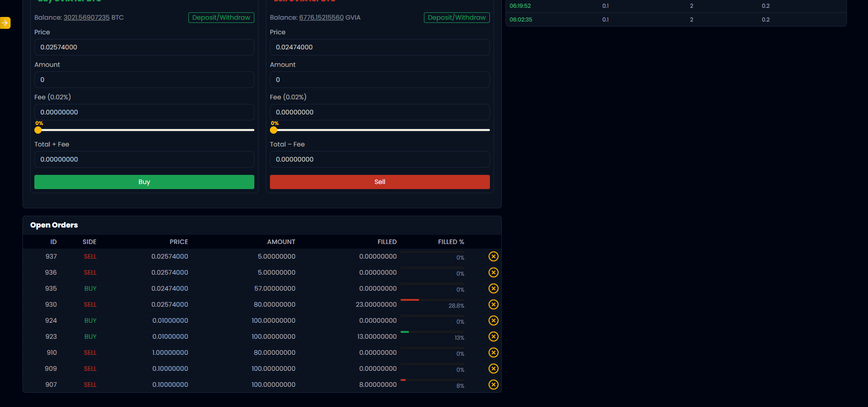Screen dimensions: 868x407
Task: Cancel open order 909
Action: (x=493, y=369)
